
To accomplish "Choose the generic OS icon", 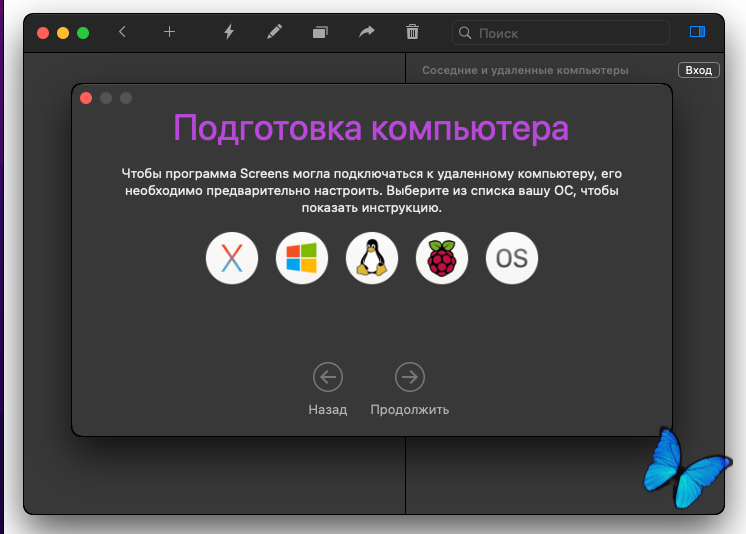I will point(512,258).
